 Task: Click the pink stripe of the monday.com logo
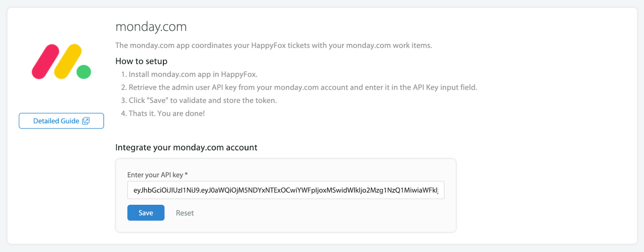coord(45,61)
